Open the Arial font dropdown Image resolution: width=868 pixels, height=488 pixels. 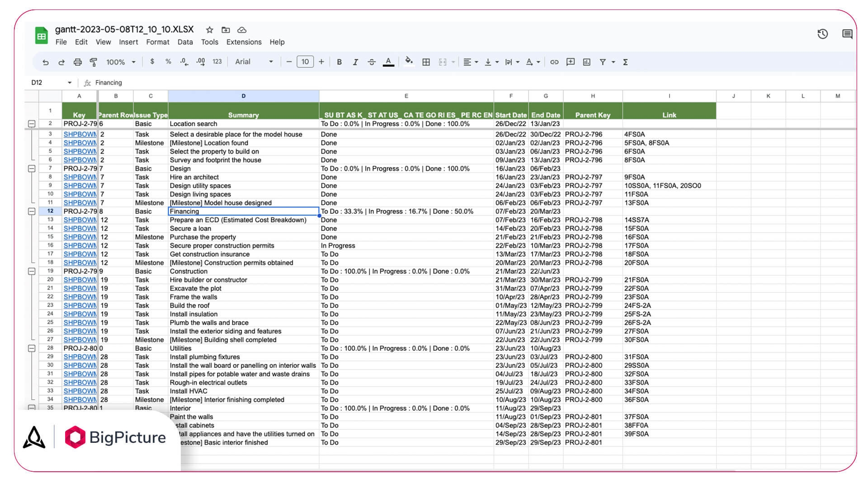pyautogui.click(x=253, y=62)
